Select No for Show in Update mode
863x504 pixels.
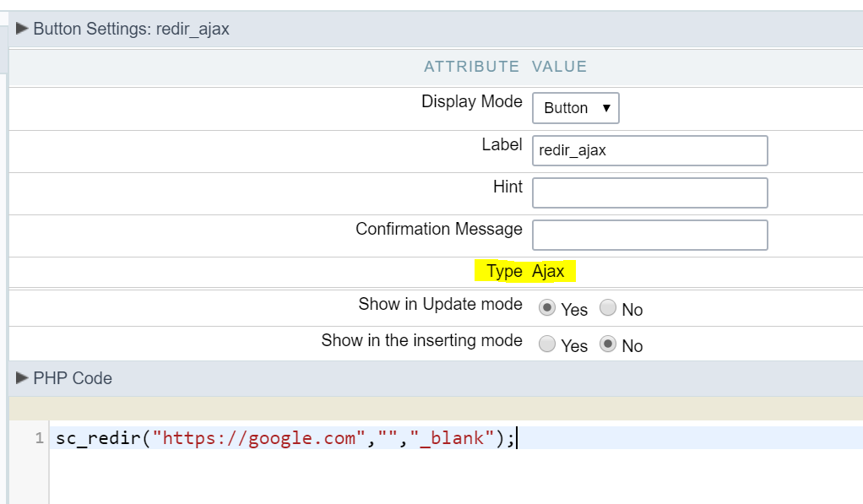pyautogui.click(x=608, y=307)
